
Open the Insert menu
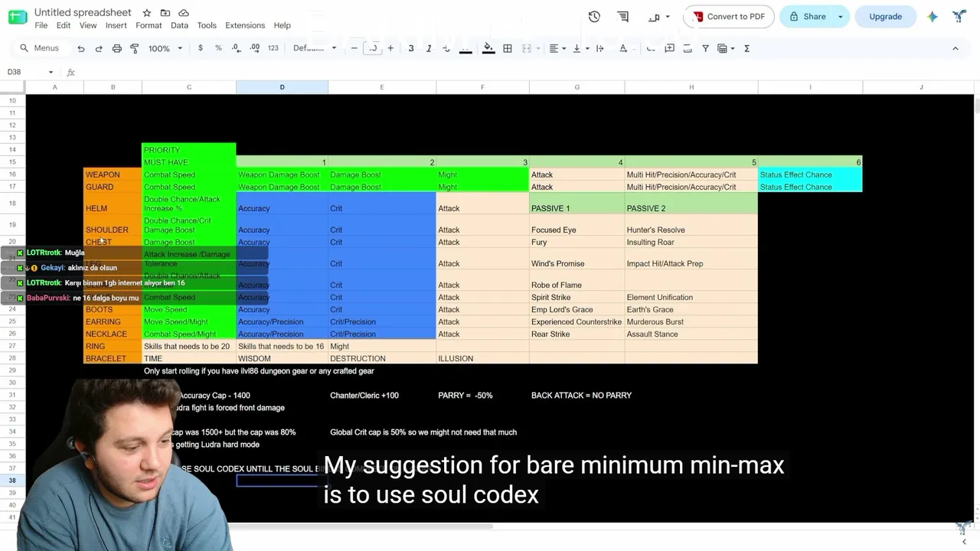(x=116, y=25)
